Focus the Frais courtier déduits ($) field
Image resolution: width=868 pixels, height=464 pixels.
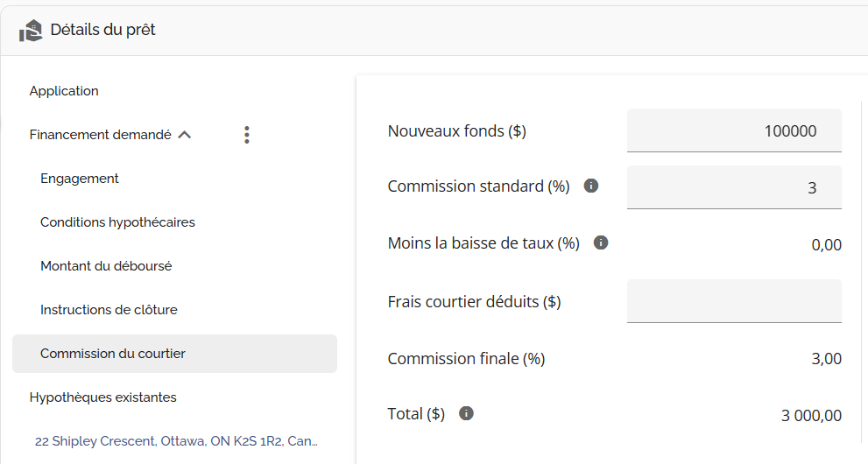(734, 301)
